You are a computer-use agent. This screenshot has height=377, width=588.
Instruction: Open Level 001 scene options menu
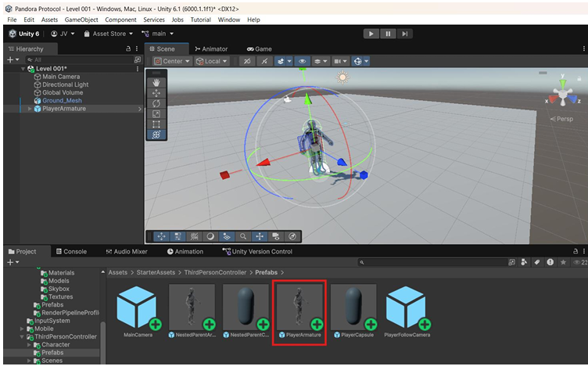[138, 69]
